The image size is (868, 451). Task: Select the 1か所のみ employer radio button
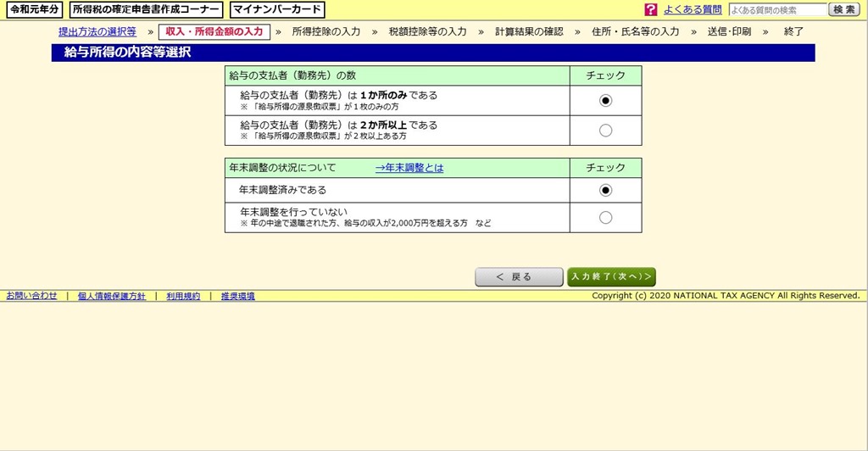click(x=605, y=101)
